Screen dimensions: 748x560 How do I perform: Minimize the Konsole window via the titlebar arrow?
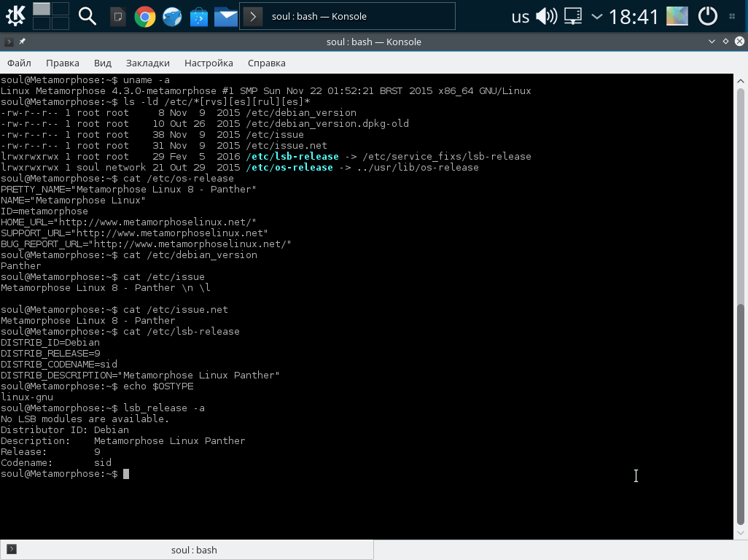712,42
